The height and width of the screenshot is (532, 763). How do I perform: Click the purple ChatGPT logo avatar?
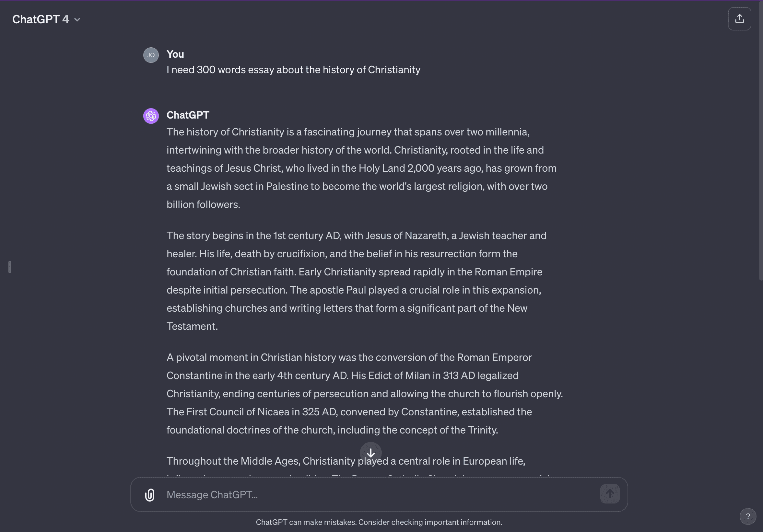point(151,116)
